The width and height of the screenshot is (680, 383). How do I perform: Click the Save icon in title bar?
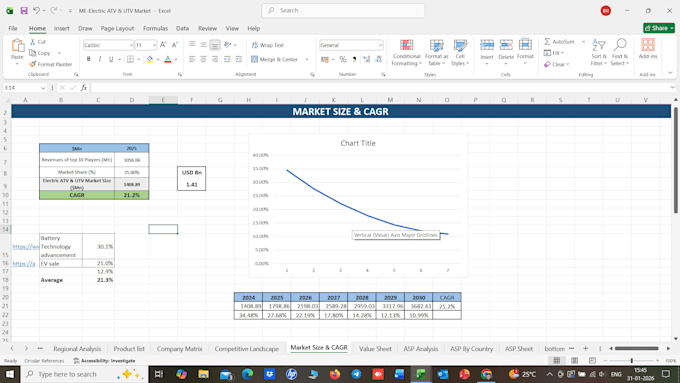coord(24,10)
